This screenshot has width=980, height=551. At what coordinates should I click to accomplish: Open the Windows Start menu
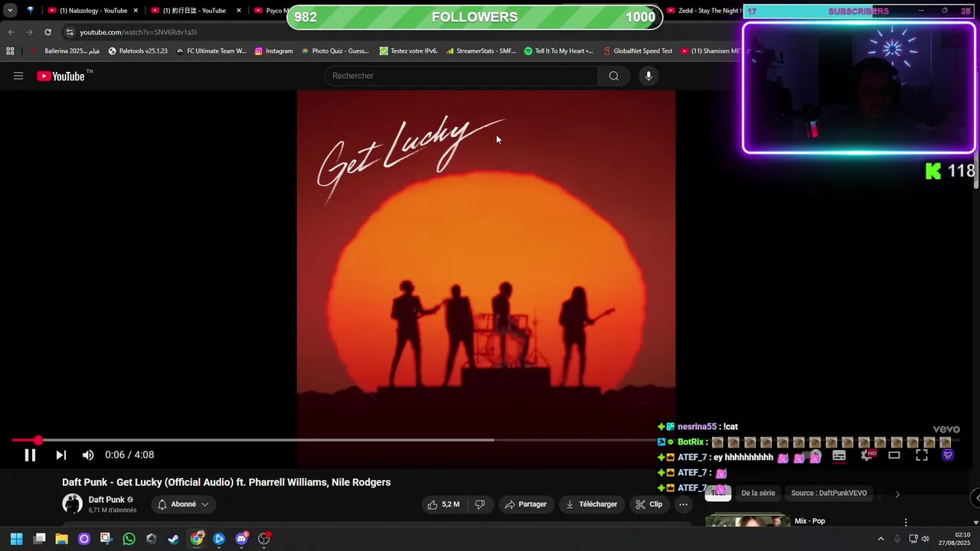coord(17,539)
